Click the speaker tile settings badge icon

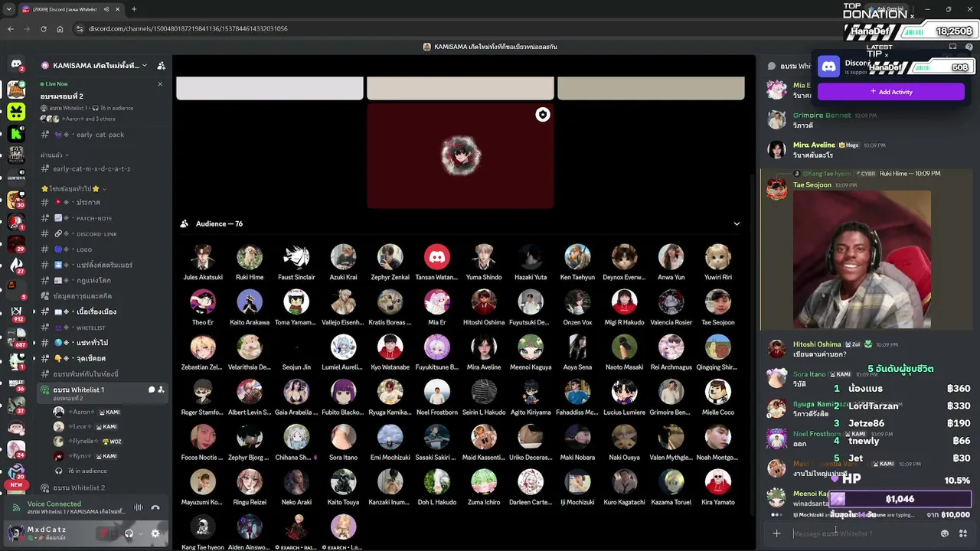point(543,115)
